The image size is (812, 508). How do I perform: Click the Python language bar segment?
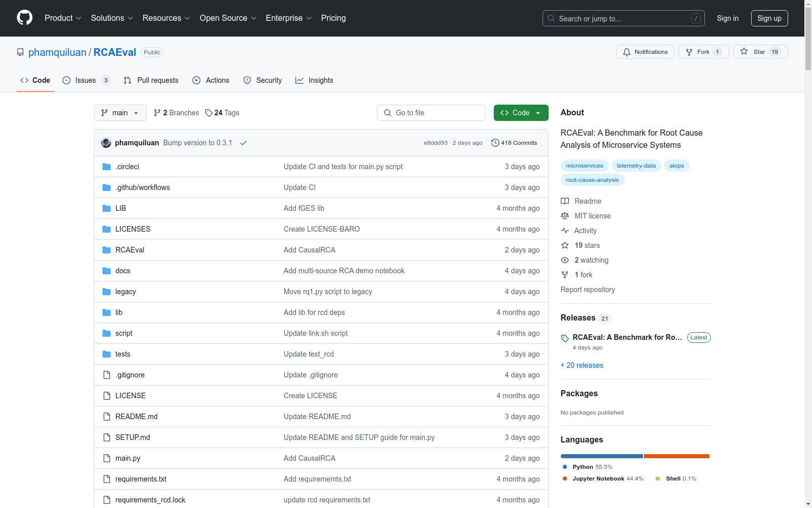602,456
